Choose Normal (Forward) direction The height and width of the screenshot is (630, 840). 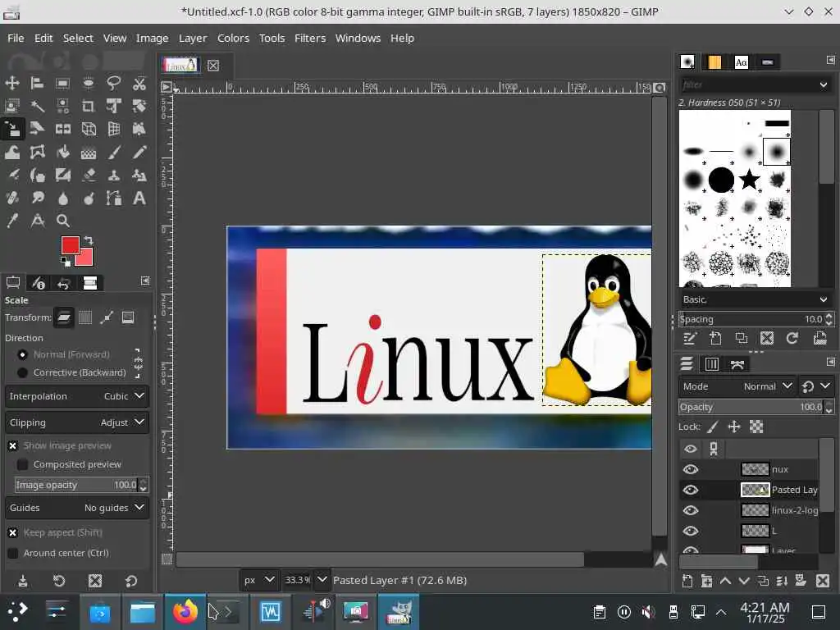point(22,354)
